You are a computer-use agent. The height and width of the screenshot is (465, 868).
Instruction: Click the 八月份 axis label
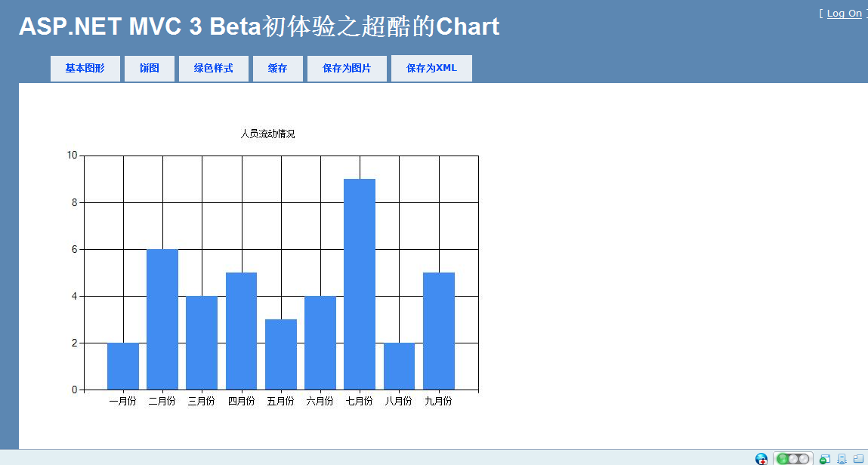click(x=399, y=401)
